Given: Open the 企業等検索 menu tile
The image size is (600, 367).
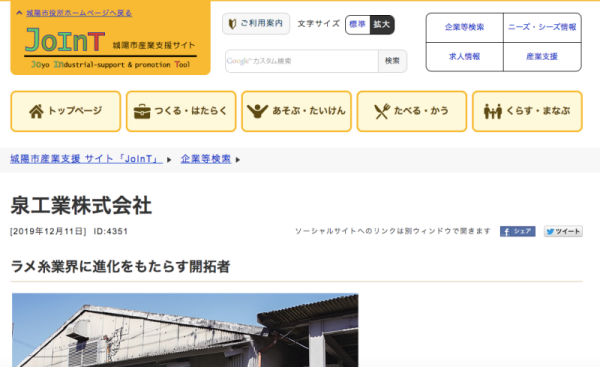Looking at the screenshot, I should (x=465, y=27).
